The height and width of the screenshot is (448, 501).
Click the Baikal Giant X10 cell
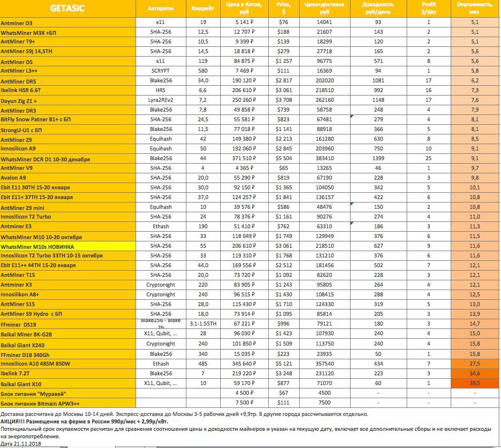(x=67, y=383)
